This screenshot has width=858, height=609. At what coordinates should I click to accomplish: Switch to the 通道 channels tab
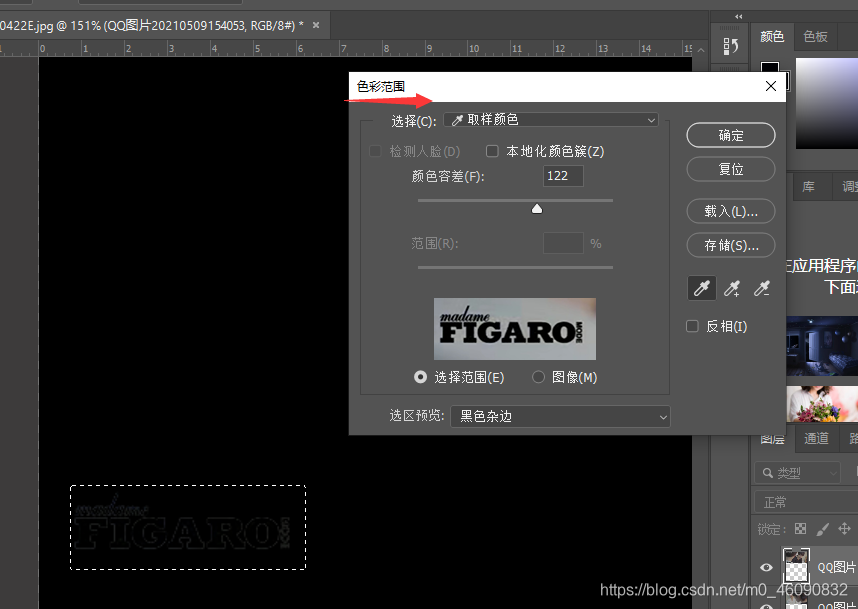816,439
